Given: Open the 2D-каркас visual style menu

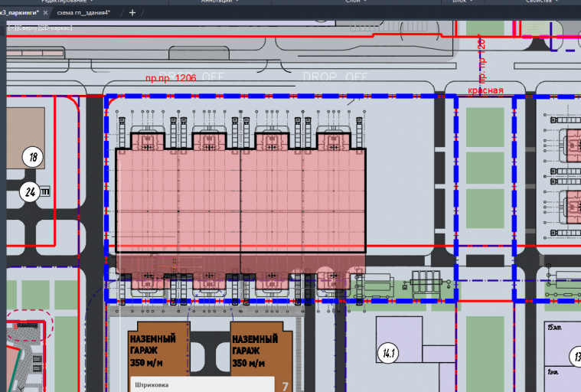Looking at the screenshot, I should pyautogui.click(x=56, y=28).
